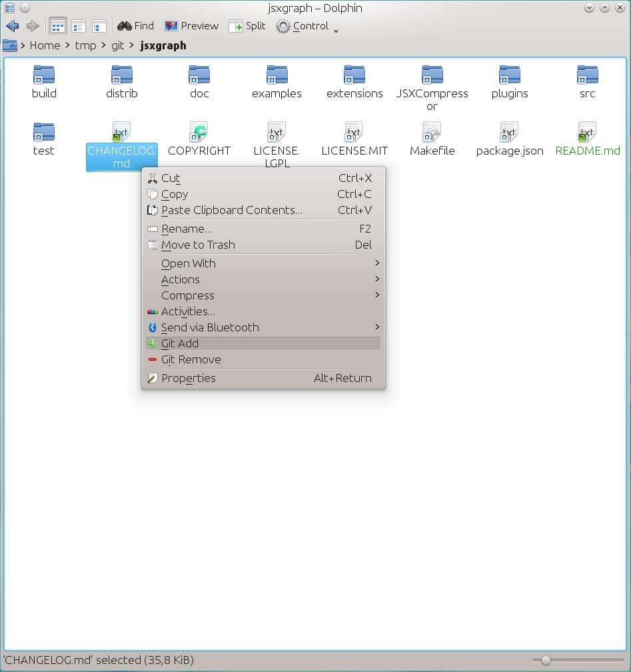
Task: Choose Cut from the context menu
Action: pyautogui.click(x=263, y=178)
